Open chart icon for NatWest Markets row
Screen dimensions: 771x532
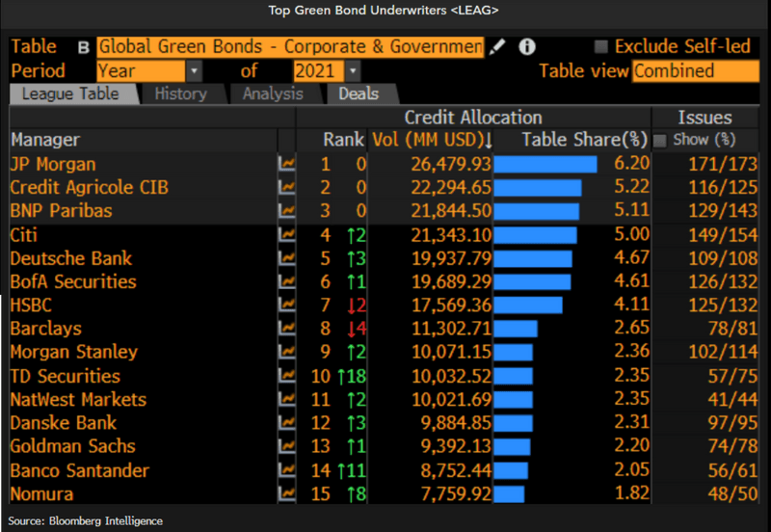pyautogui.click(x=286, y=399)
